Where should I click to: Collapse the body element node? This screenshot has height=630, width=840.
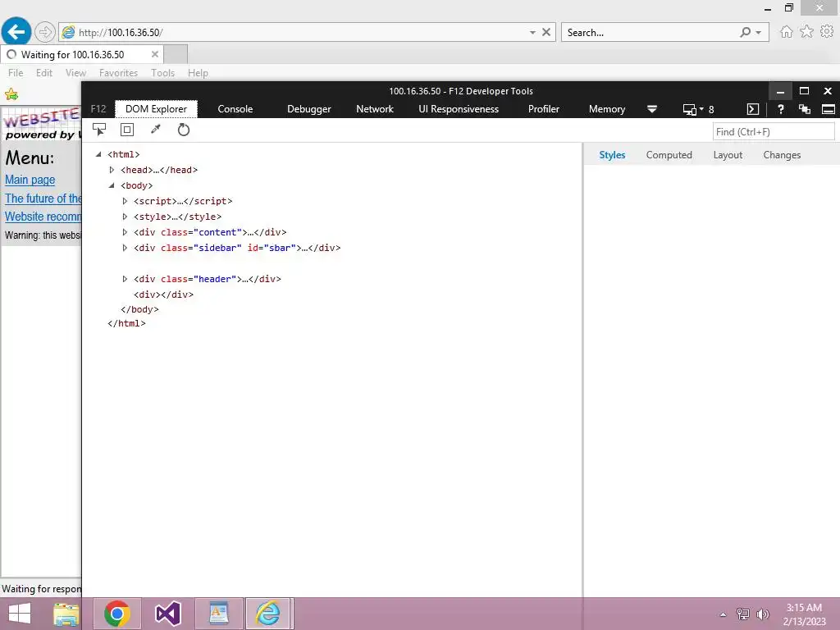pos(112,185)
